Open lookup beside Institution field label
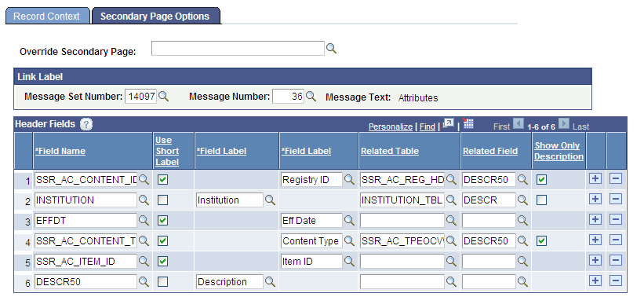This screenshot has width=644, height=297. click(x=270, y=200)
